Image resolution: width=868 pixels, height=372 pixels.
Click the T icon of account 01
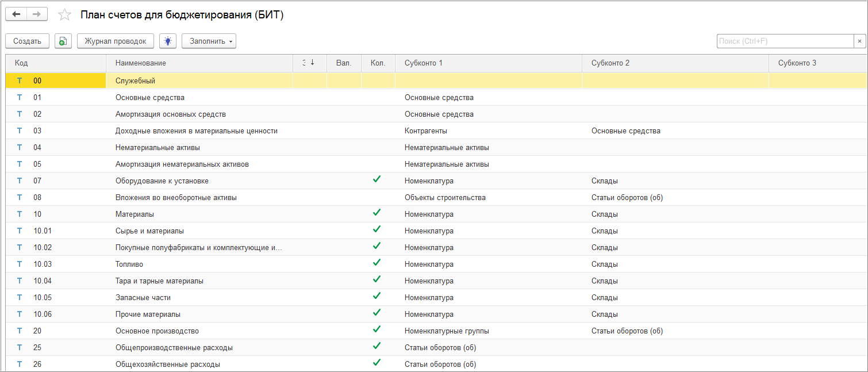pos(20,98)
